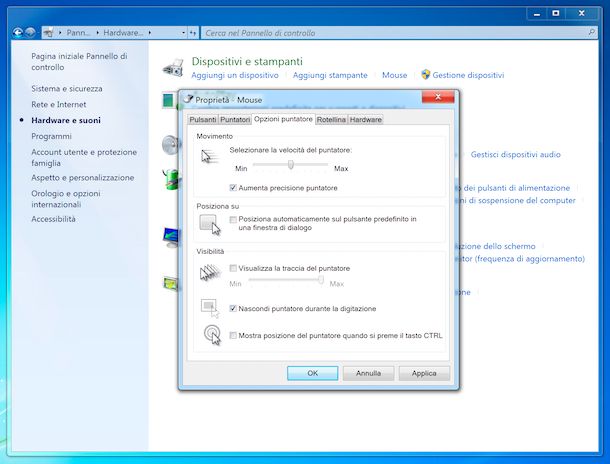The height and width of the screenshot is (464, 610).
Task: Go to Pagina iniziale Pannello di controllo
Action: click(79, 61)
